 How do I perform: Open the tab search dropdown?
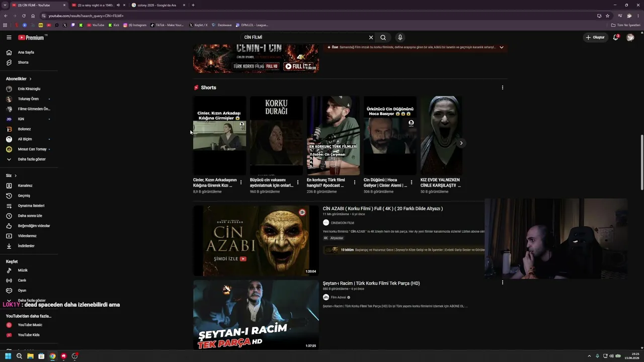pos(5,5)
